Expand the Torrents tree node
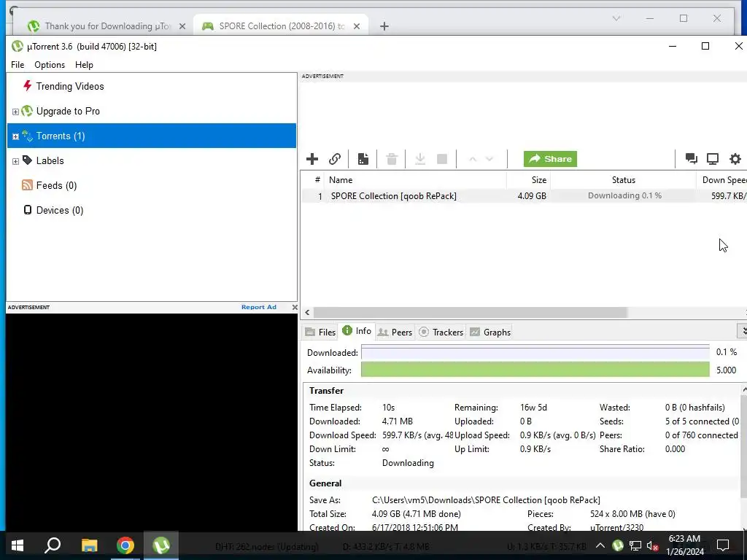Viewport: 747px width, 560px height. pyautogui.click(x=15, y=136)
